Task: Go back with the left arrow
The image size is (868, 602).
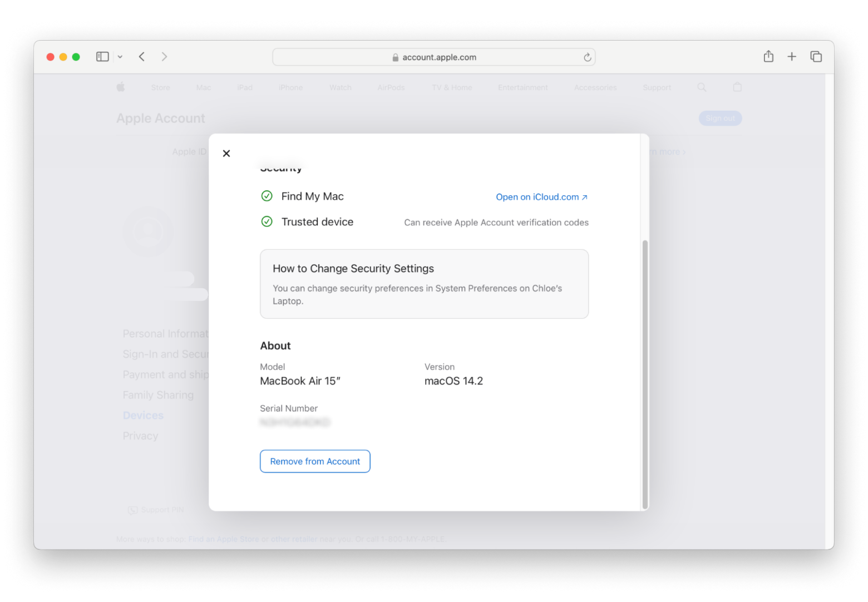Action: point(142,57)
